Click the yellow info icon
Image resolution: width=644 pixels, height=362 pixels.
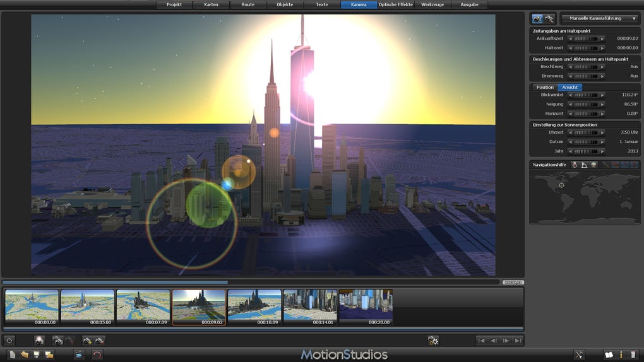(621, 354)
